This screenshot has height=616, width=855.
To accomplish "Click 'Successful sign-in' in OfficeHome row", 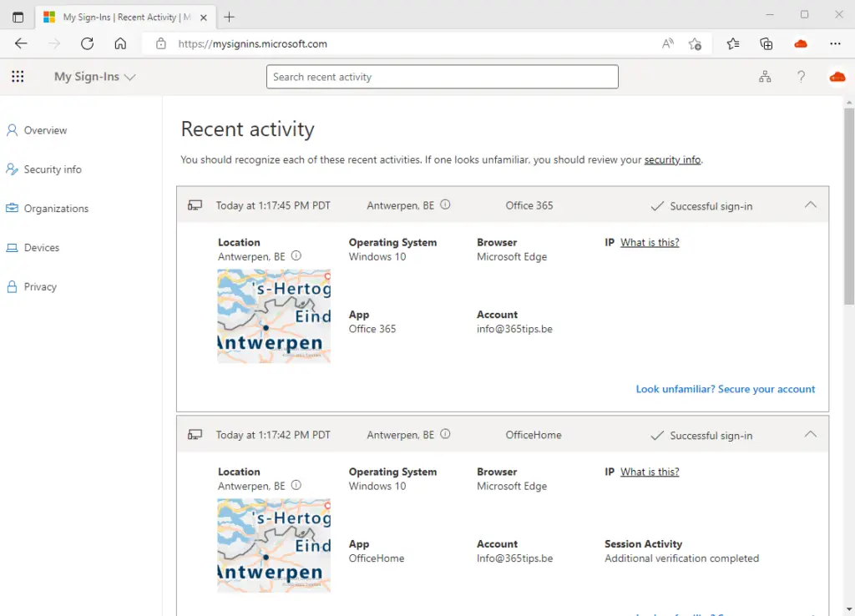I will tap(711, 436).
